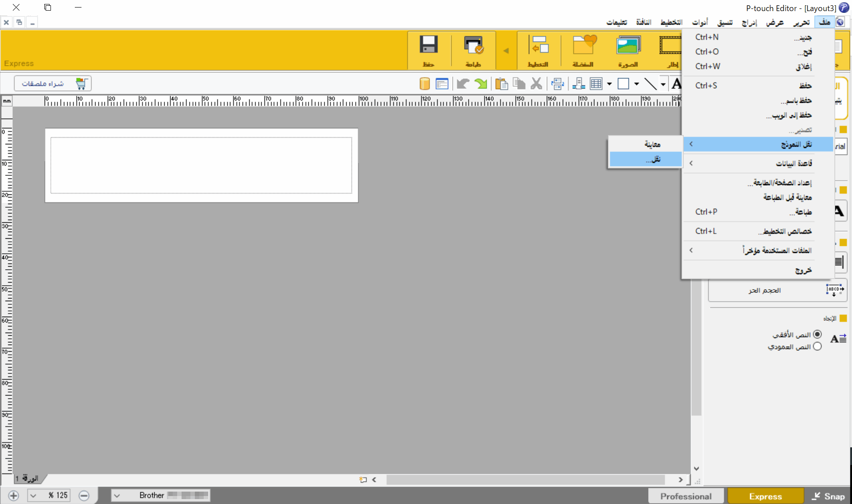
Task: Choose Print Preview (معاينة قبل الطباعة) in menu
Action: pos(786,197)
